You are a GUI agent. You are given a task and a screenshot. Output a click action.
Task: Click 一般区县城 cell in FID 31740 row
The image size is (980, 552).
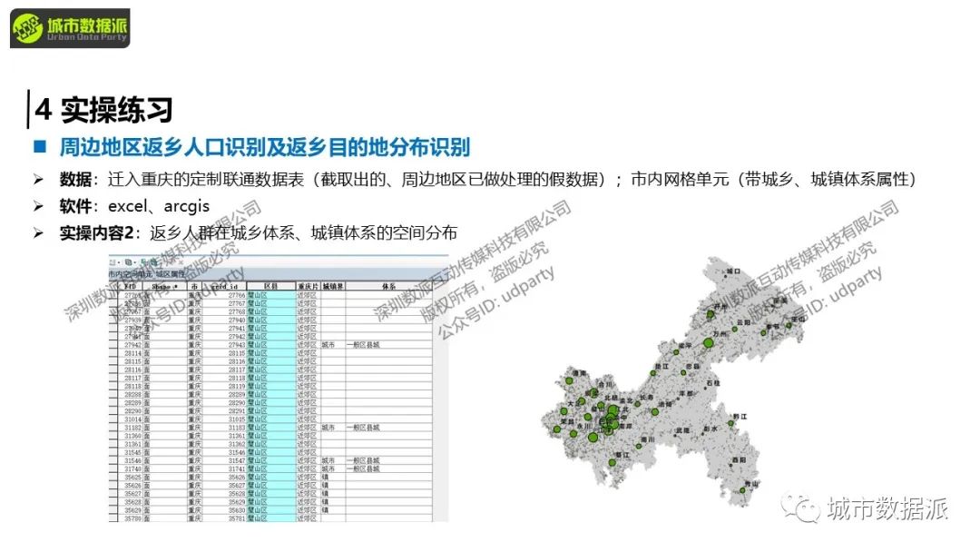pos(388,468)
